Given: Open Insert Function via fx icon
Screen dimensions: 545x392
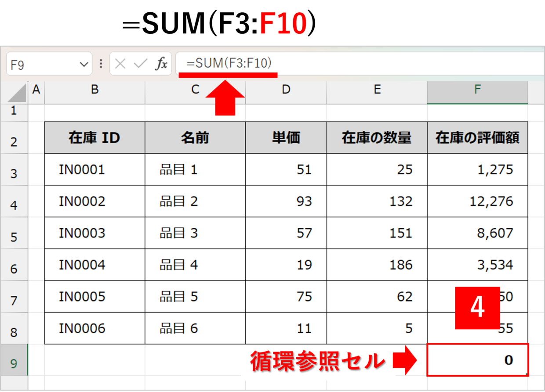Looking at the screenshot, I should [x=161, y=65].
